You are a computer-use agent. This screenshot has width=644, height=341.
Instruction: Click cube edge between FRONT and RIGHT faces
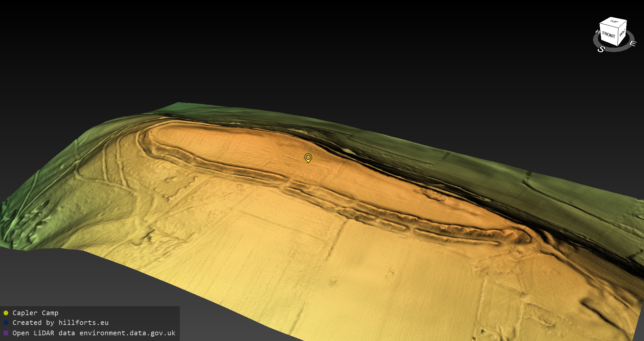(x=618, y=37)
